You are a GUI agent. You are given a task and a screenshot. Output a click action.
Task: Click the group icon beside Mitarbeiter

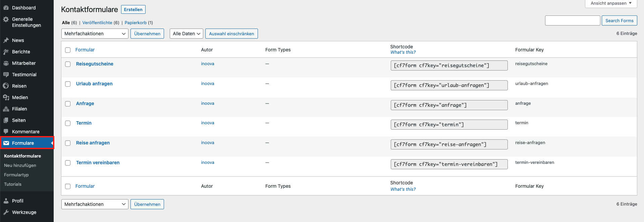(x=6, y=63)
